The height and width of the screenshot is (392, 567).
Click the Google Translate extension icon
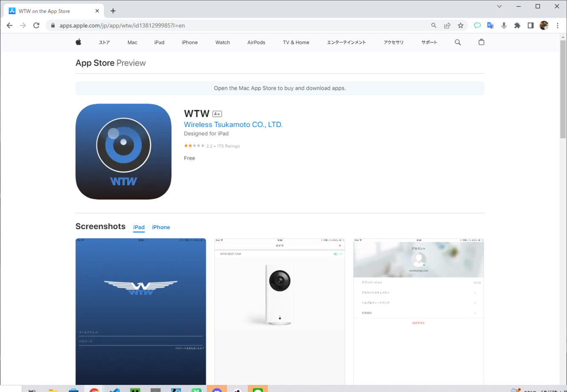pyautogui.click(x=490, y=26)
